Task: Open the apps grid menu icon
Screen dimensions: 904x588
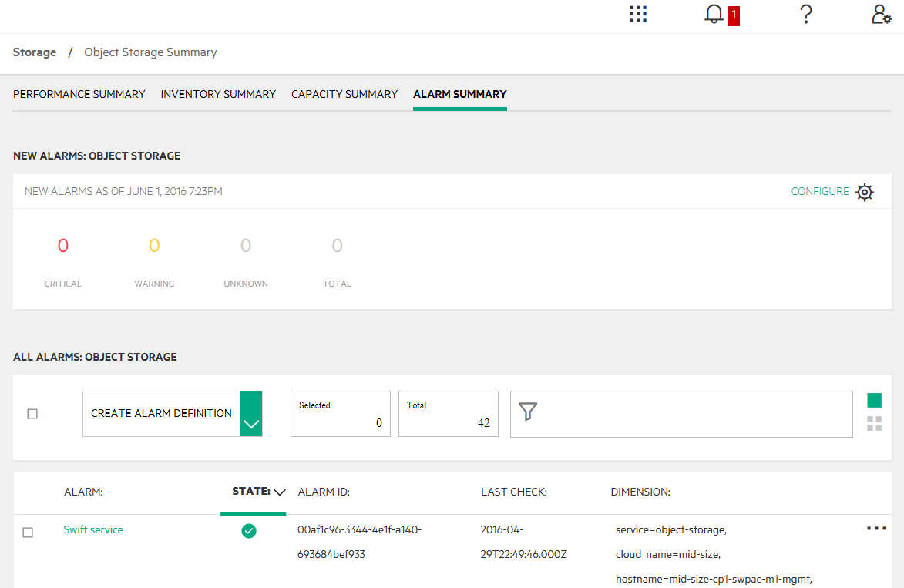Action: 638,15
